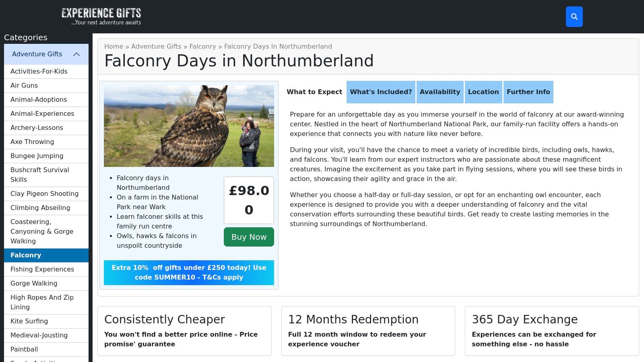Open the What's Included? tab
Viewport: 644px width, 362px height.
click(381, 92)
